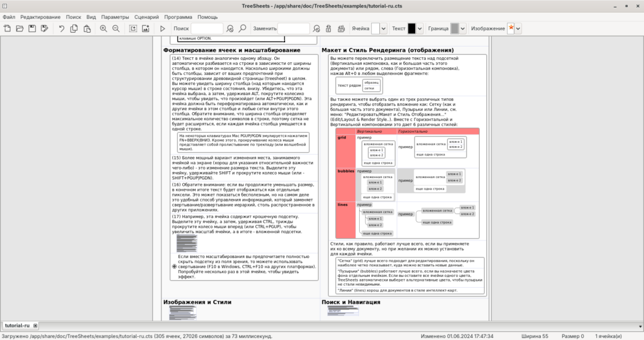Click the red star image icon
Image resolution: width=644 pixels, height=340 pixels.
(511, 28)
